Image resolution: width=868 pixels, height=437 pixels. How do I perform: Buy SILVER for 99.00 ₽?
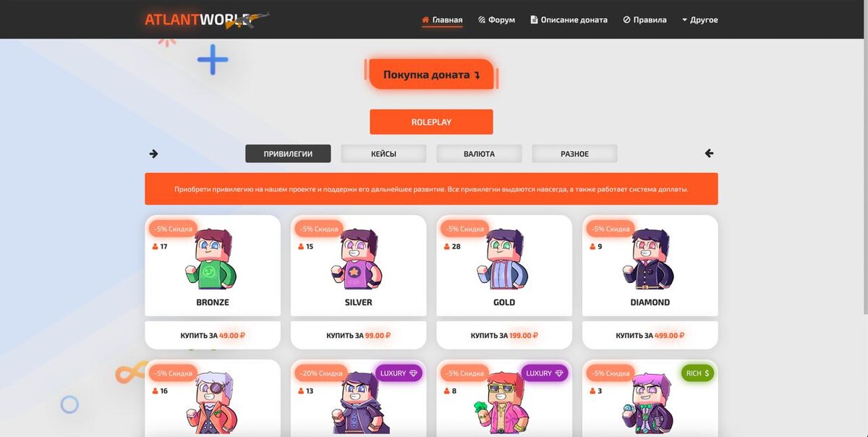(359, 336)
